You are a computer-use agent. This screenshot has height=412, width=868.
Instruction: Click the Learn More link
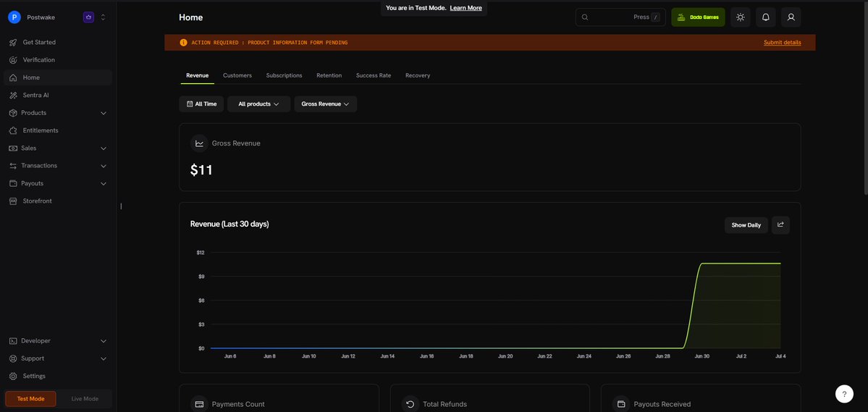tap(465, 8)
